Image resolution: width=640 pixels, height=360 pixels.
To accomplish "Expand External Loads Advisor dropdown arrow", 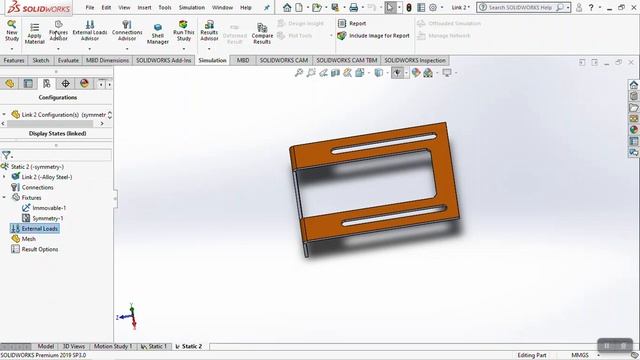I will tap(90, 49).
